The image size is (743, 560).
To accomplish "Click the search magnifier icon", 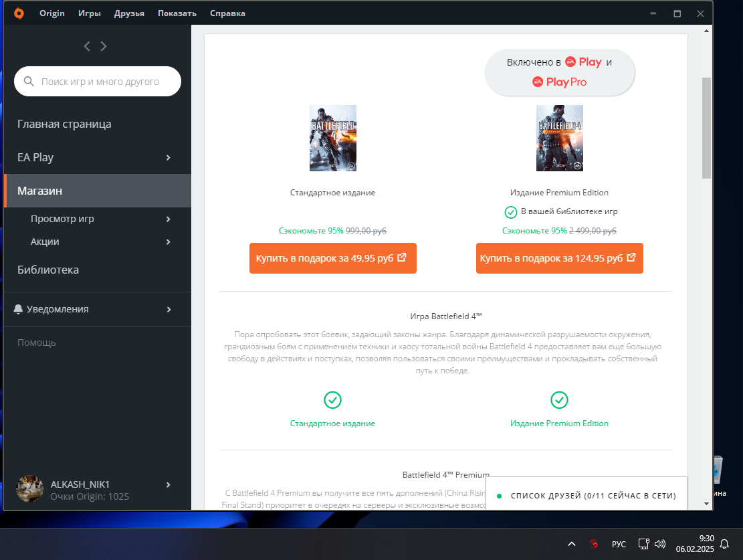I will [x=29, y=82].
